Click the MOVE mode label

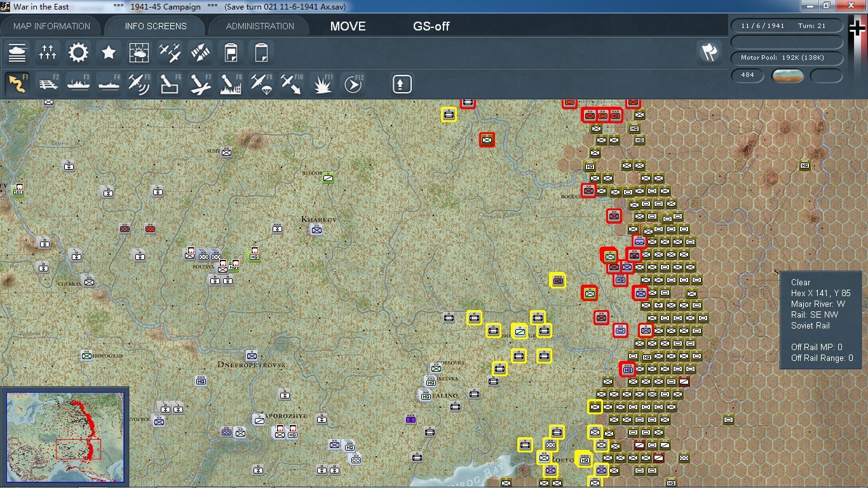[348, 27]
